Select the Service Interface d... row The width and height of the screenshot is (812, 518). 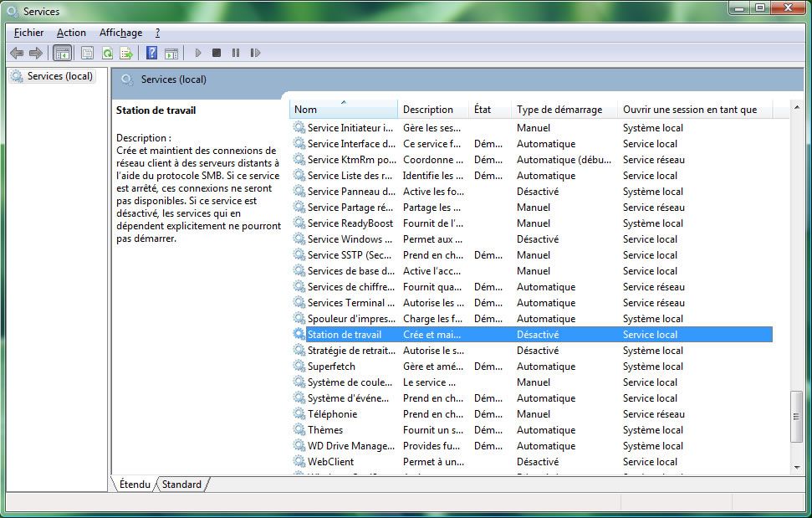coord(531,143)
